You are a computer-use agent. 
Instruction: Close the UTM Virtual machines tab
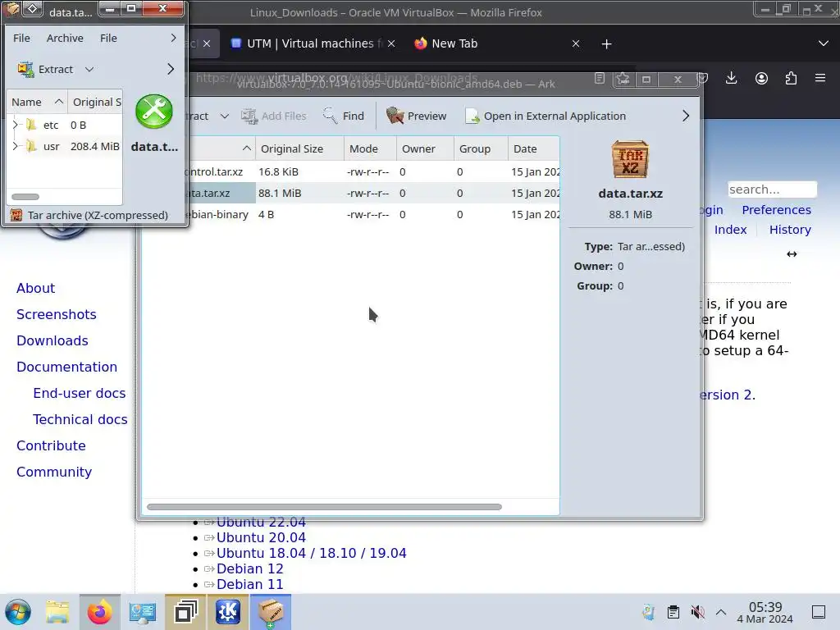click(391, 43)
